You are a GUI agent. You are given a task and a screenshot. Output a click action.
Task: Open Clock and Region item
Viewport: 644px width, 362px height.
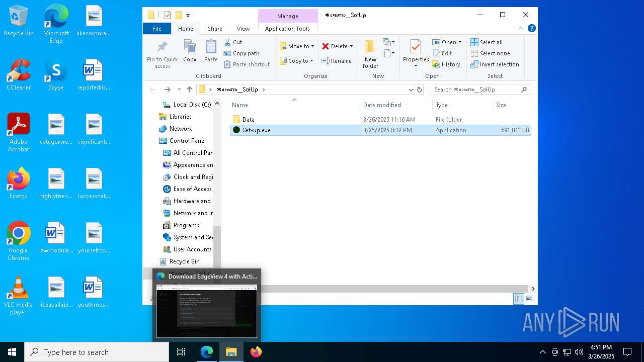(188, 177)
